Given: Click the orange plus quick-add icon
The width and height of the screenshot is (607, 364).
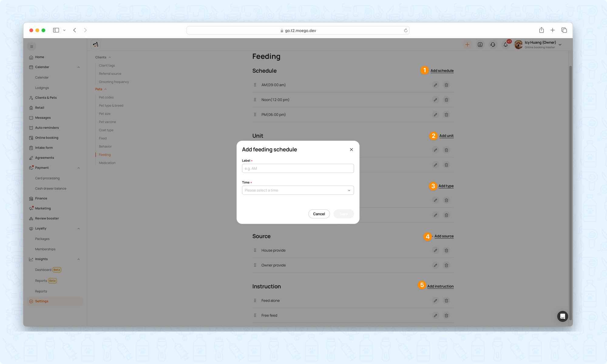Looking at the screenshot, I should [467, 45].
